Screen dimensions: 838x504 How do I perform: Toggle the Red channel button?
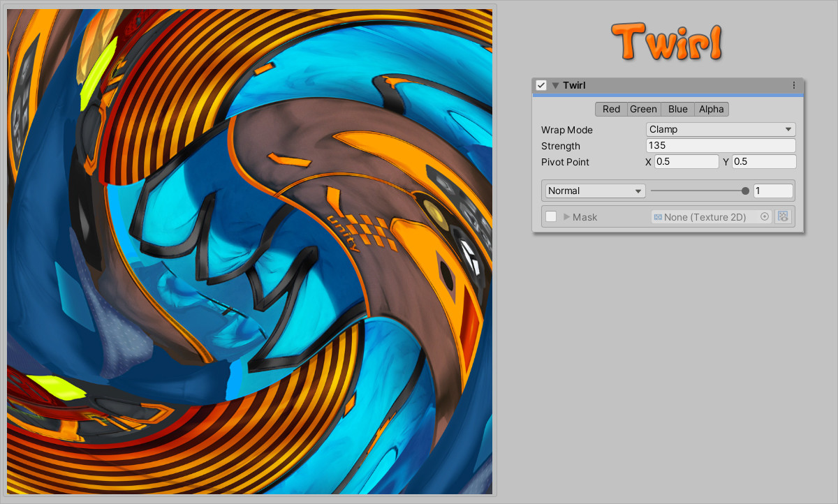(611, 109)
